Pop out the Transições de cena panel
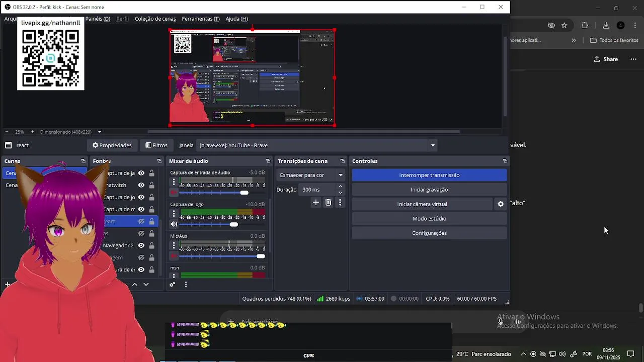 click(342, 161)
